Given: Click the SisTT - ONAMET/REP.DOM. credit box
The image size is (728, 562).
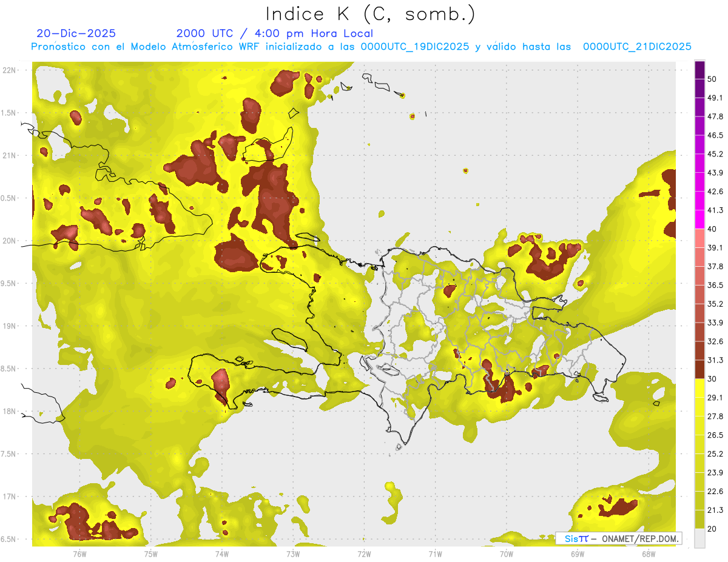Looking at the screenshot, I should (x=619, y=538).
